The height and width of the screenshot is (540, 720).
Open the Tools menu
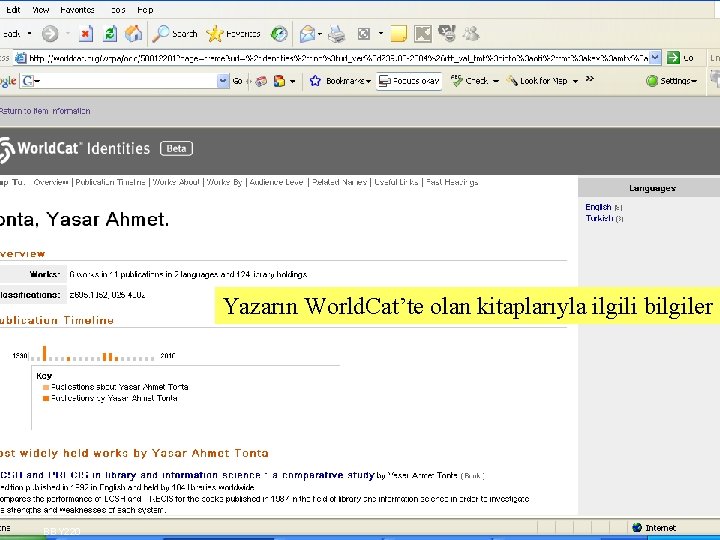click(x=118, y=10)
